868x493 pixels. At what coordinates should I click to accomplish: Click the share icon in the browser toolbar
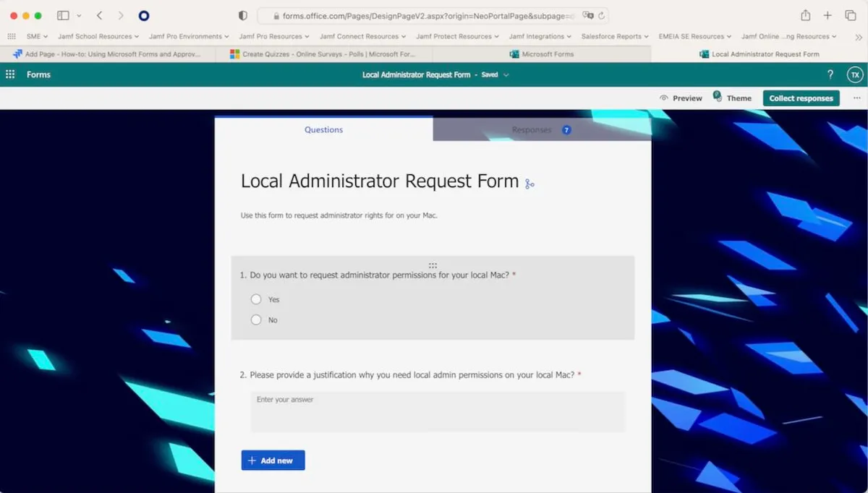(805, 14)
